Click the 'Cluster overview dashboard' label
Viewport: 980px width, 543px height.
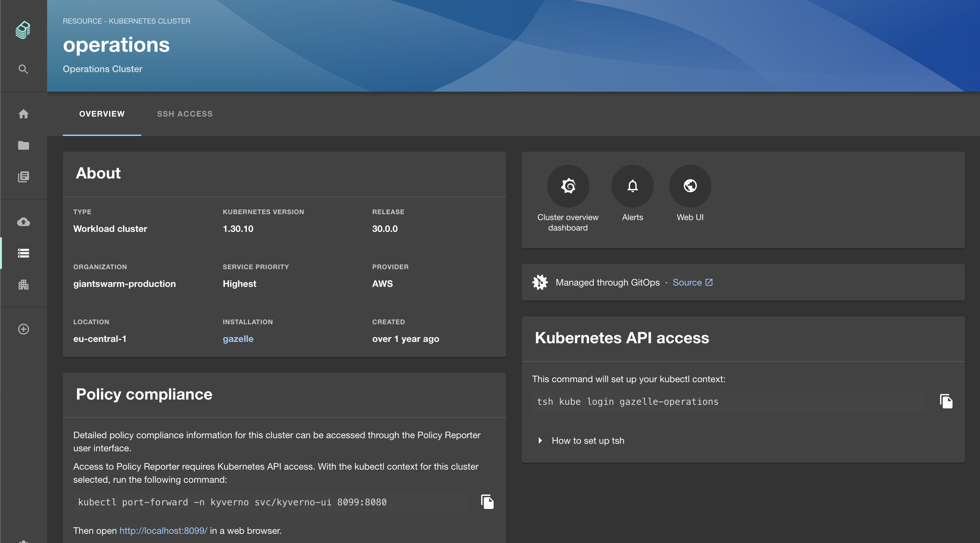(x=568, y=223)
